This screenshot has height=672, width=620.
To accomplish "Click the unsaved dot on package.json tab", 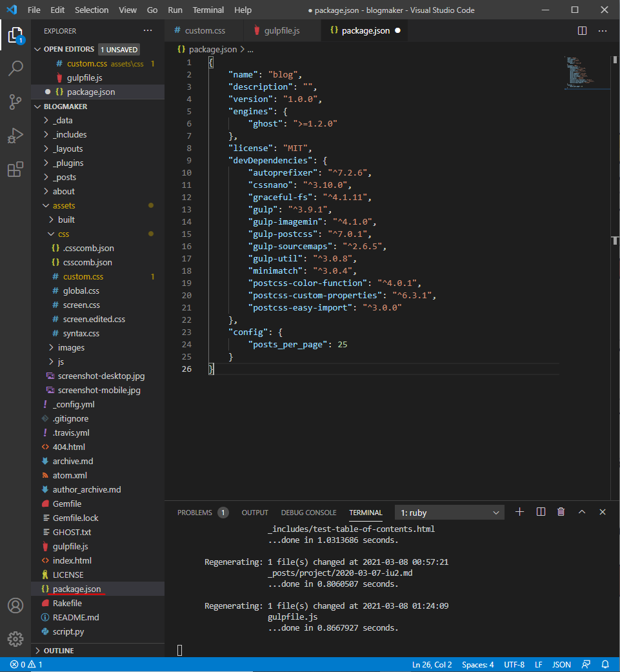I will [398, 30].
